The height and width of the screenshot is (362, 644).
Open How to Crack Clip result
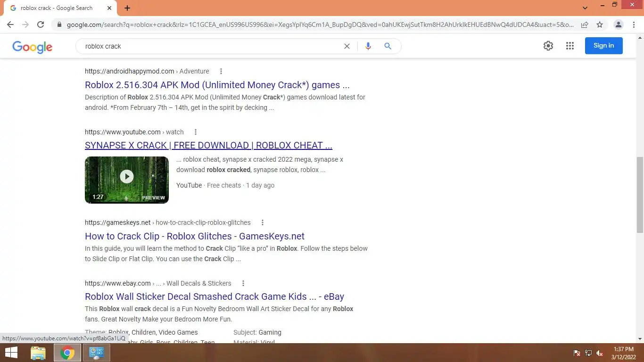click(195, 236)
